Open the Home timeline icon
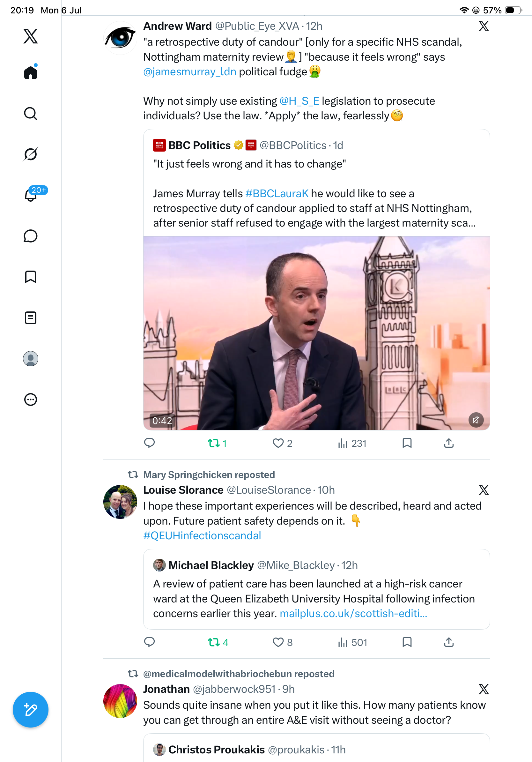The height and width of the screenshot is (762, 532). tap(31, 72)
